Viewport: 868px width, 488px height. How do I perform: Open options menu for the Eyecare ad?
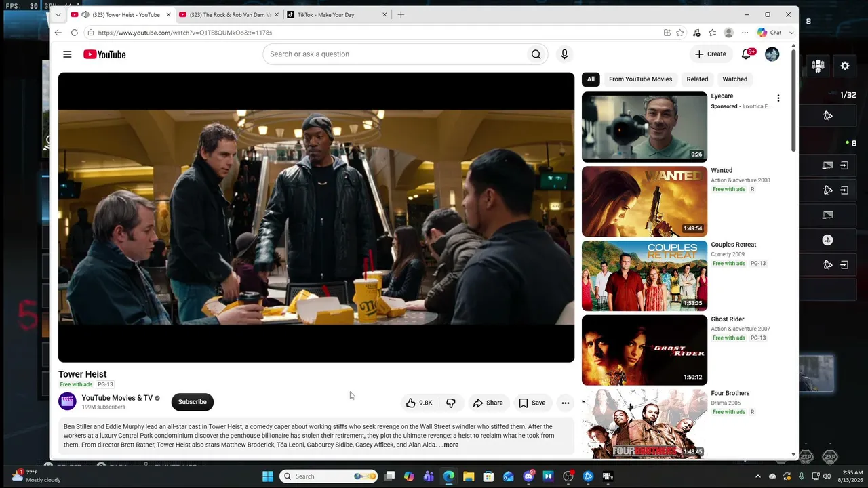click(778, 98)
